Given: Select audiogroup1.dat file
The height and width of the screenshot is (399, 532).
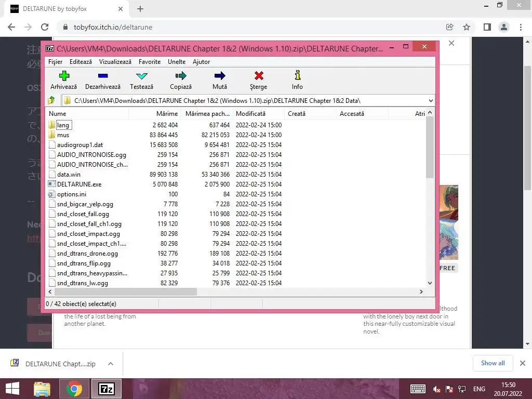Looking at the screenshot, I should coord(79,145).
